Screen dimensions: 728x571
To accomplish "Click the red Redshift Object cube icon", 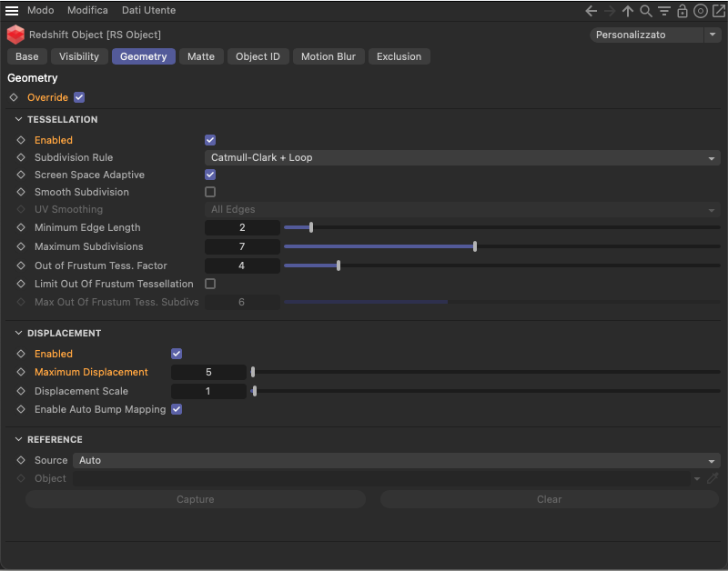I will (x=15, y=35).
